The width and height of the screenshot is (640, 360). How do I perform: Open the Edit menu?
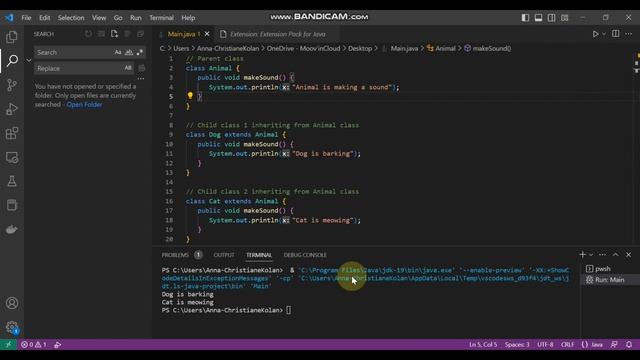pos(44,18)
